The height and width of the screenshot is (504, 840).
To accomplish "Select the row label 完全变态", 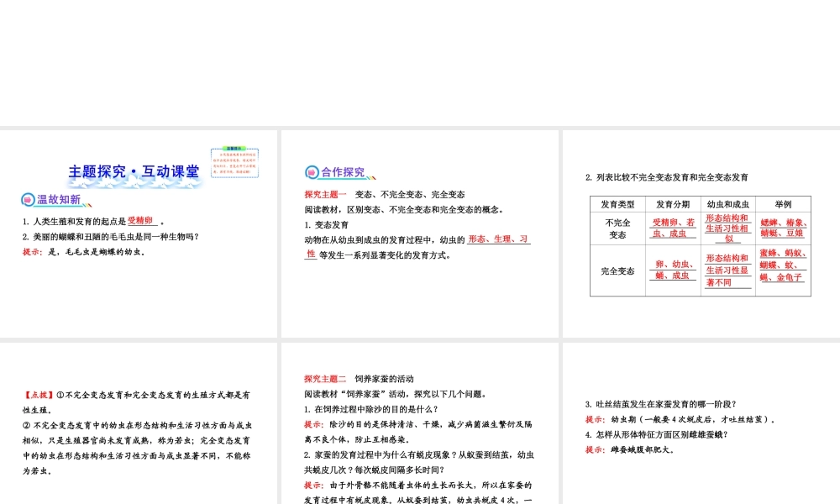I will [x=617, y=271].
